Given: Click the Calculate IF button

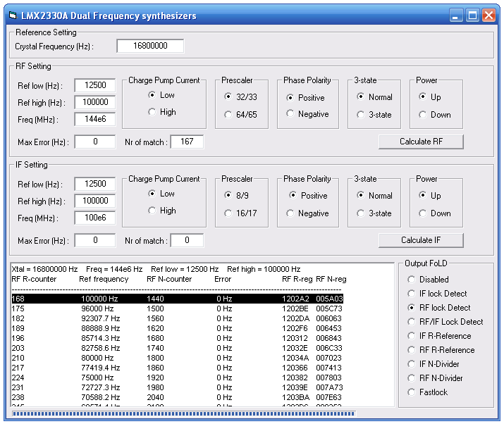Looking at the screenshot, I should pos(421,240).
